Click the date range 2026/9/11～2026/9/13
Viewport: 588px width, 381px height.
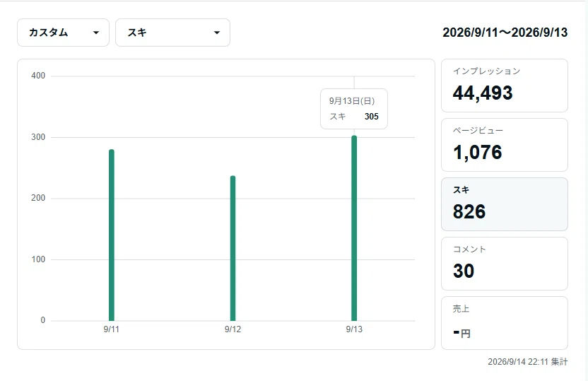[505, 33]
